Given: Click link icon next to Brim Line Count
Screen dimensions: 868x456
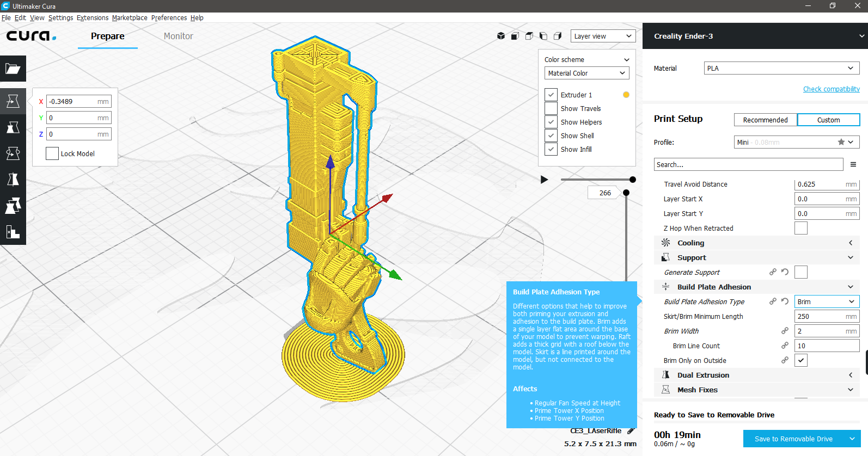Looking at the screenshot, I should pos(785,346).
